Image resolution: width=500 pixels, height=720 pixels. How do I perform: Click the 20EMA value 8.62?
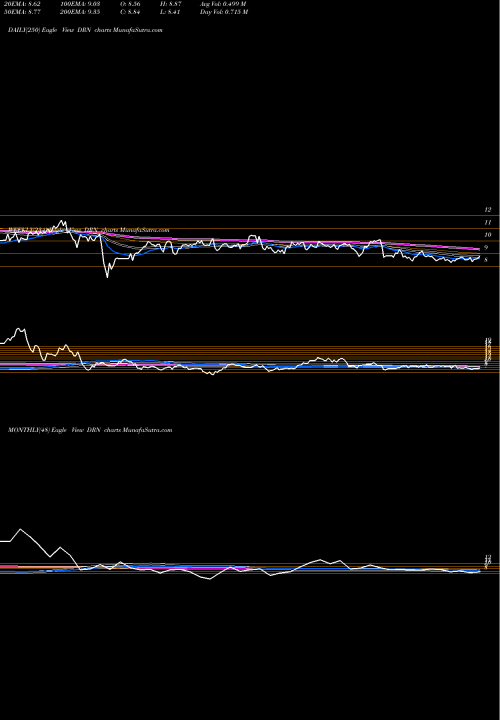click(21, 4)
